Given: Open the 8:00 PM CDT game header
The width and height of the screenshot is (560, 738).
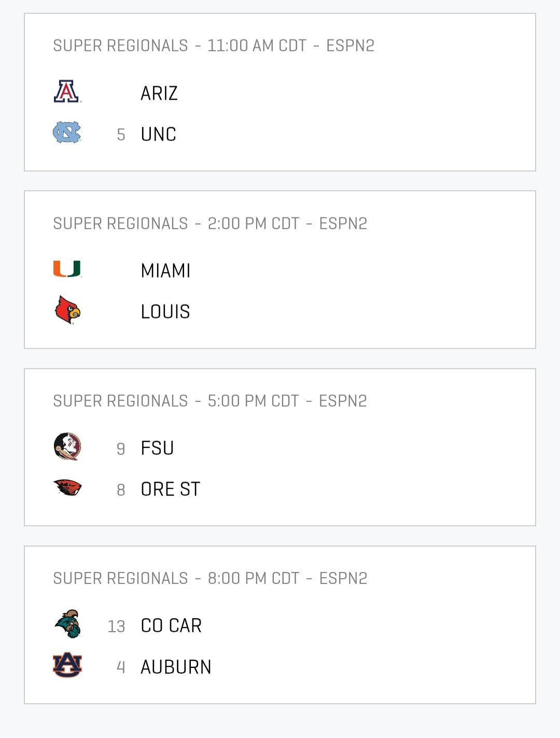Looking at the screenshot, I should (x=210, y=578).
